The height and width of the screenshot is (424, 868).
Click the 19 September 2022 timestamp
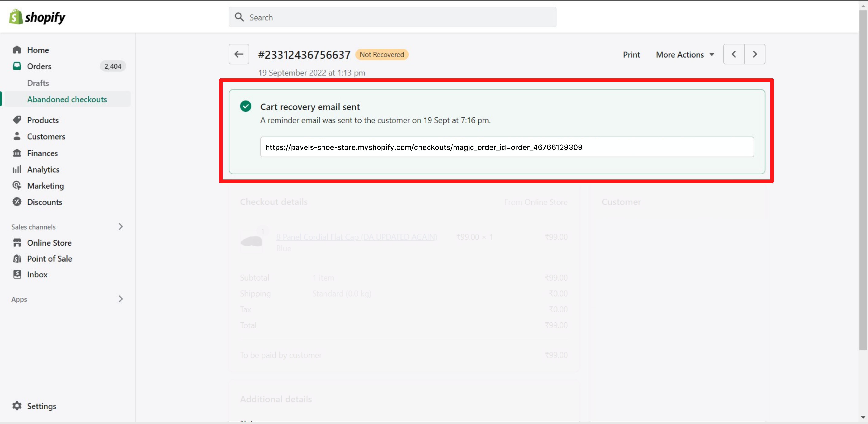(x=312, y=73)
